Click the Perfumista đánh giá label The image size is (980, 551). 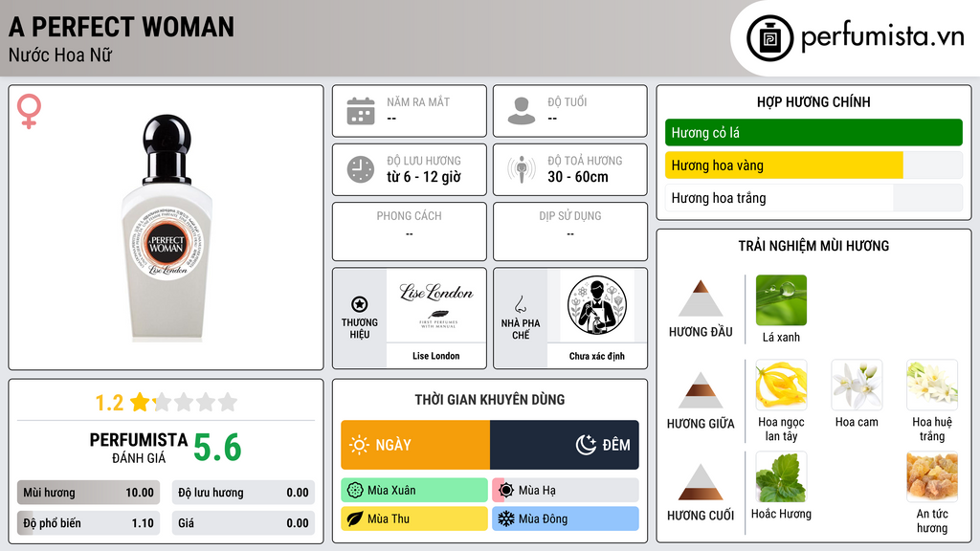pyautogui.click(x=139, y=448)
